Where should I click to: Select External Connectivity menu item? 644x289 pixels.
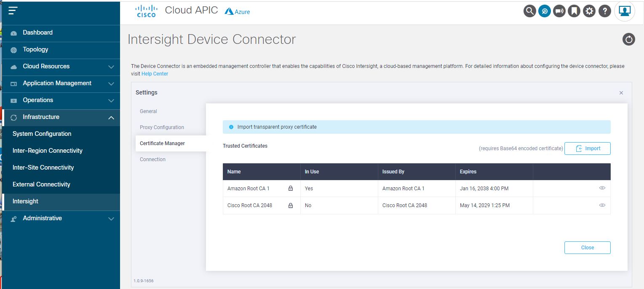tap(61, 184)
